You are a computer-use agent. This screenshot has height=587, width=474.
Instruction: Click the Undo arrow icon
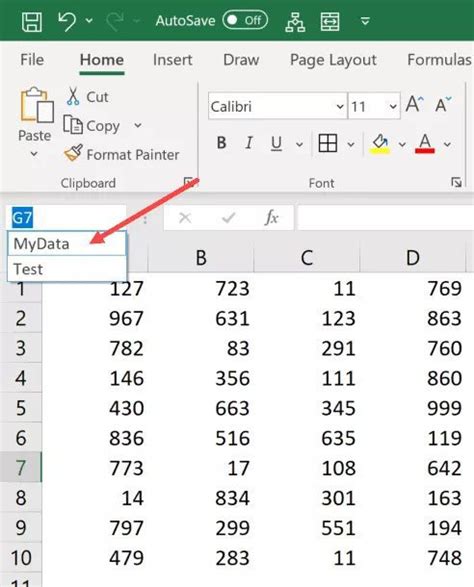(67, 21)
